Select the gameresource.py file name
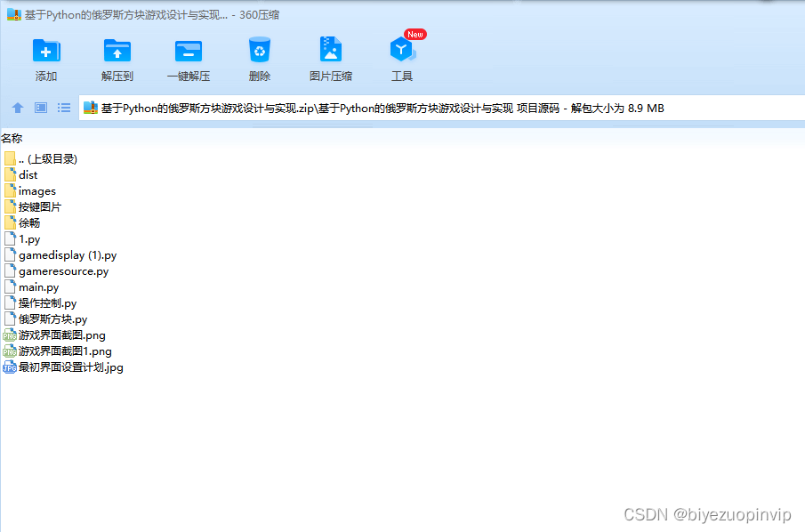The image size is (805, 532). [x=64, y=271]
